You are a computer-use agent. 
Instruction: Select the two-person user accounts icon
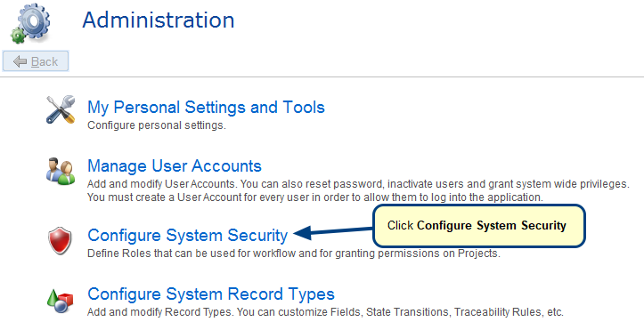point(61,171)
